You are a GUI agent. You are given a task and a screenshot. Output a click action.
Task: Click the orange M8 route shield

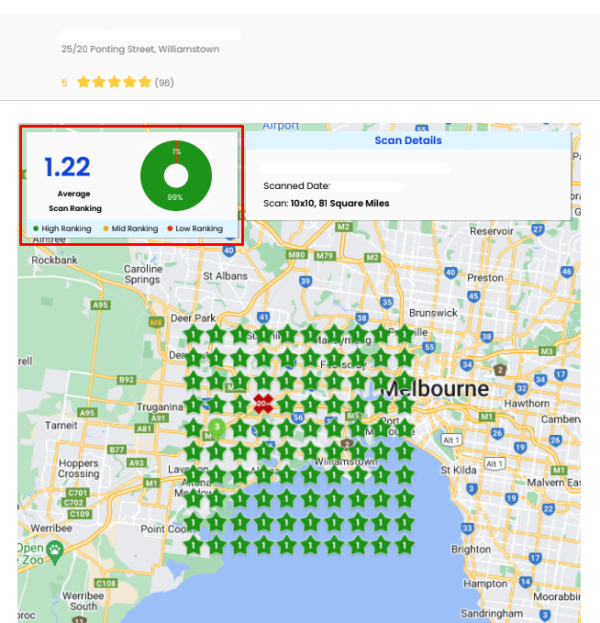coord(156,322)
